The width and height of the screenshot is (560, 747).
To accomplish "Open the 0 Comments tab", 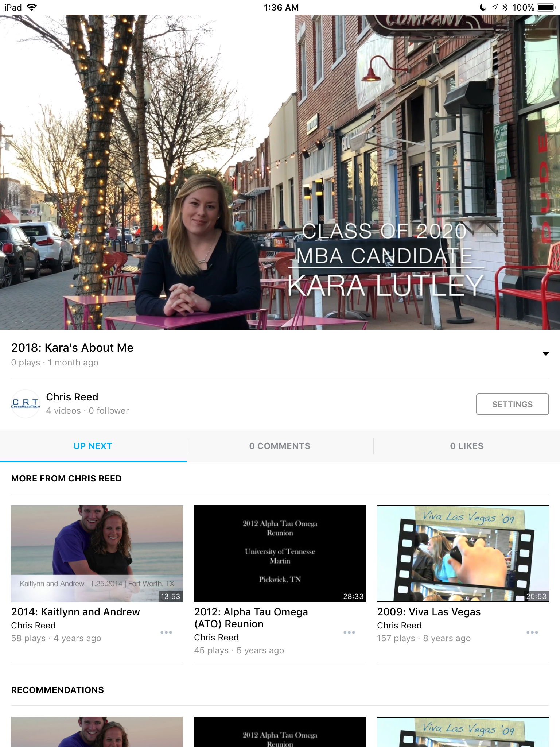I will point(280,446).
